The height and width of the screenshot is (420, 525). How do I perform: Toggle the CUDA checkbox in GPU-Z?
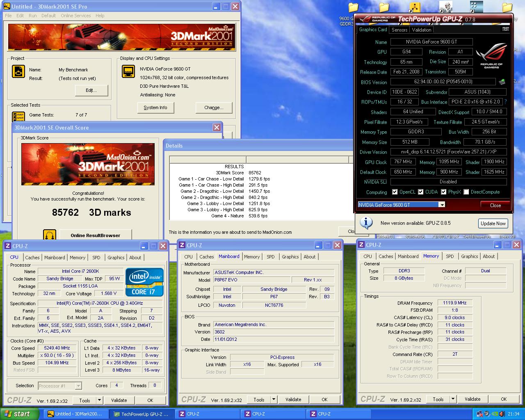421,192
